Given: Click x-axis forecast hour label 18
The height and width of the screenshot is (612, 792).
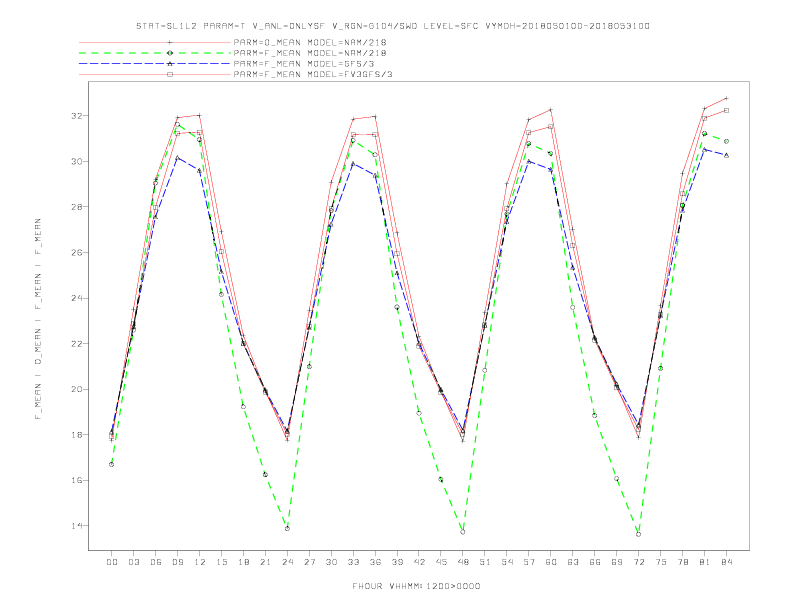Looking at the screenshot, I should (x=243, y=562).
